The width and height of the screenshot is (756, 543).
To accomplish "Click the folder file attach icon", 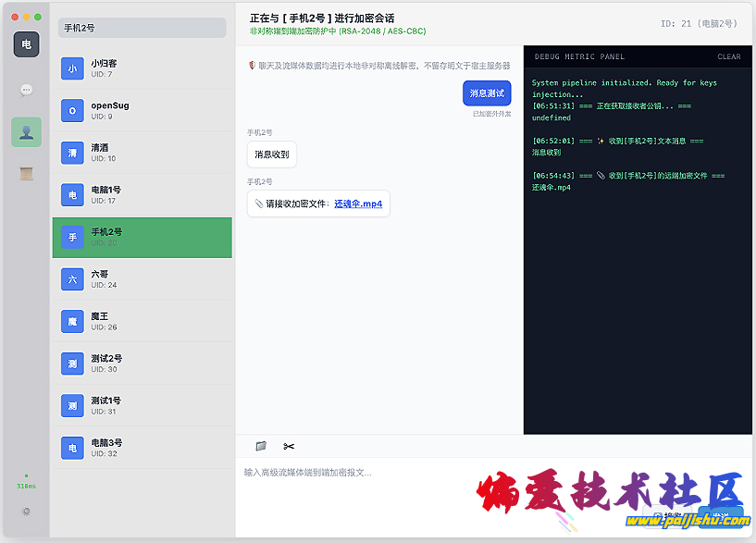I will 261,446.
